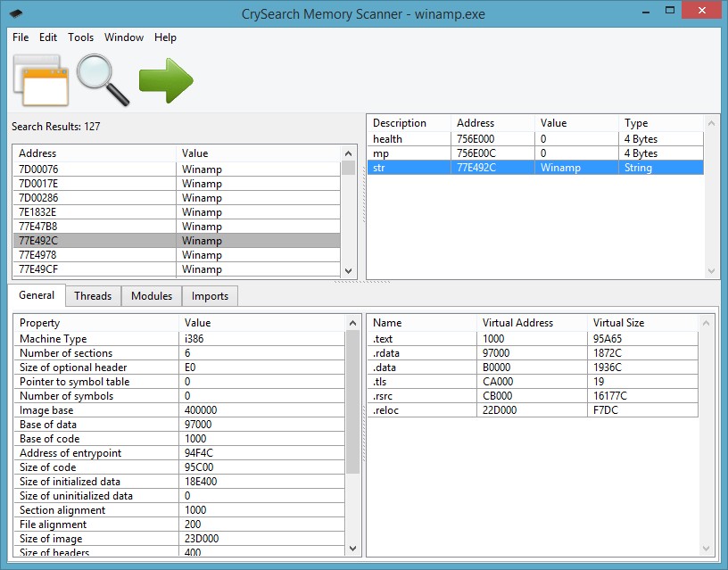The height and width of the screenshot is (570, 728).
Task: Open the File menu
Action: [x=21, y=37]
